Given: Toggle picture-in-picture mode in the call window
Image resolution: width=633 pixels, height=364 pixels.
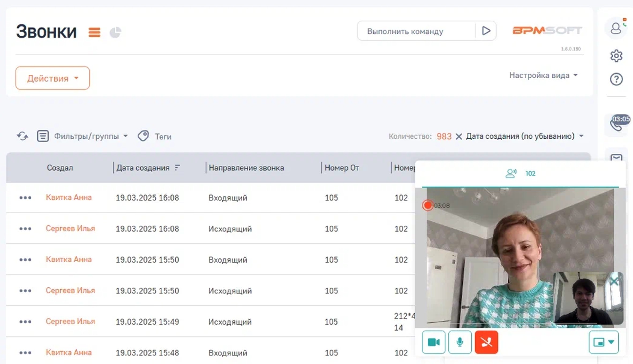Looking at the screenshot, I should 603,342.
